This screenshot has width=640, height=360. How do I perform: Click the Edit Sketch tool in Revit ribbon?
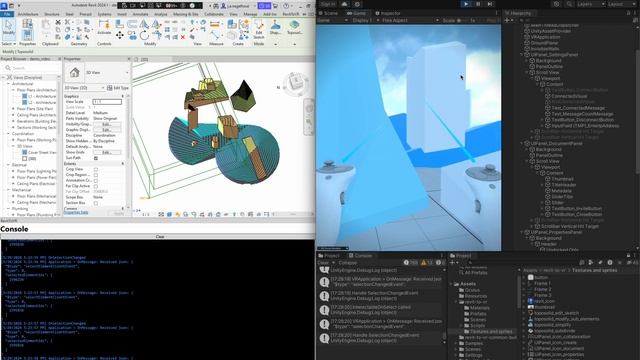click(259, 29)
